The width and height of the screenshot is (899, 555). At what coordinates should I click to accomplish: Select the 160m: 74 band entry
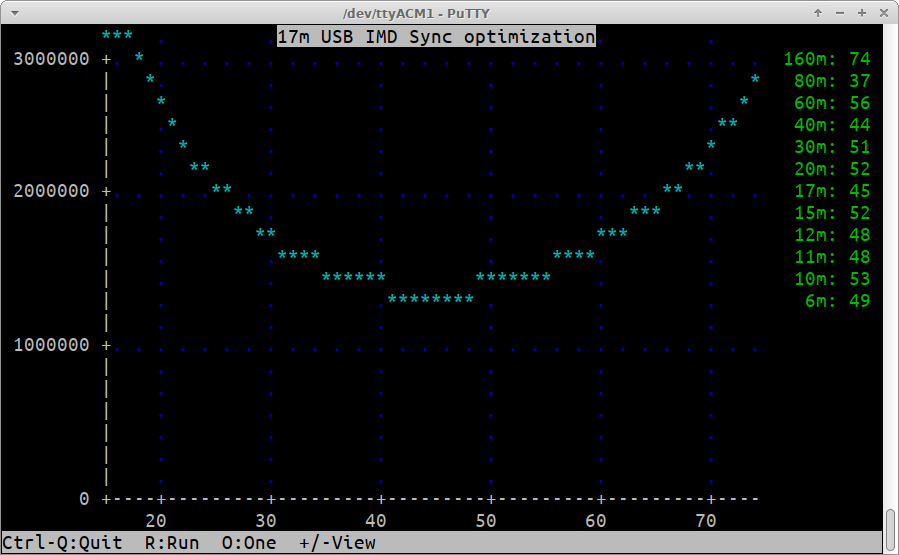(x=826, y=59)
